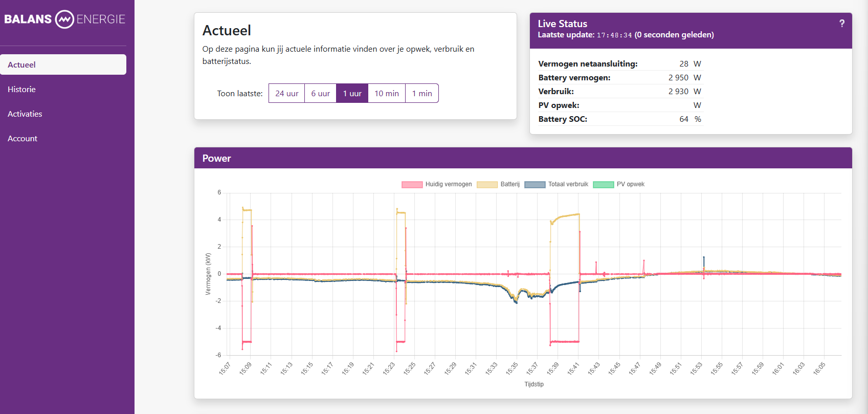868x414 pixels.
Task: Click the Balans Energie logo icon
Action: (64, 19)
